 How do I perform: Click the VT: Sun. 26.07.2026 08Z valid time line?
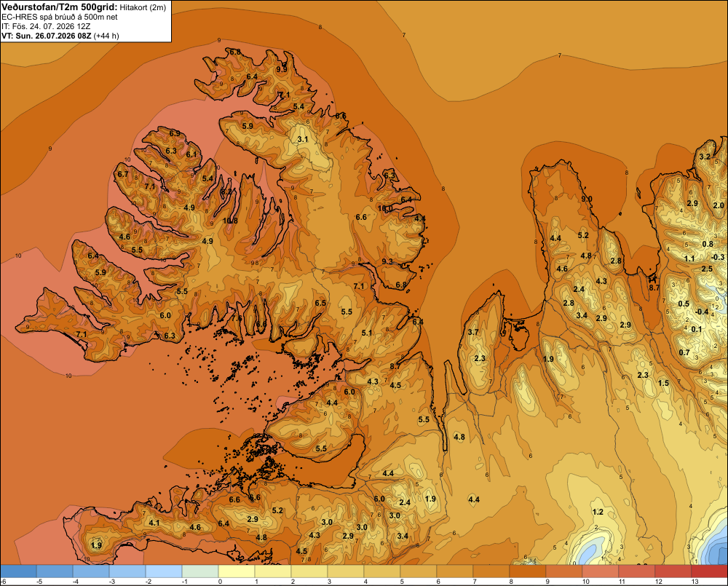(x=60, y=36)
